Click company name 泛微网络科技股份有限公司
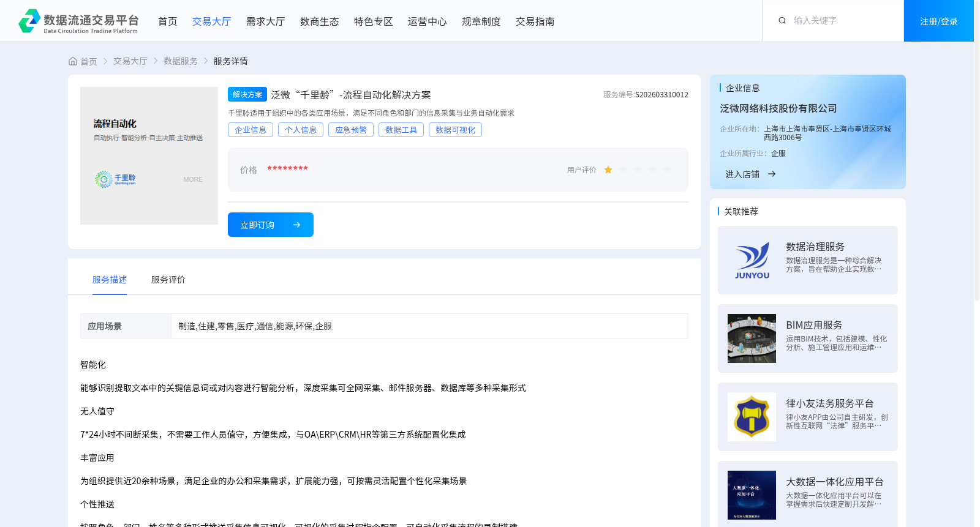Screen dimensions: 980x527 [778, 108]
